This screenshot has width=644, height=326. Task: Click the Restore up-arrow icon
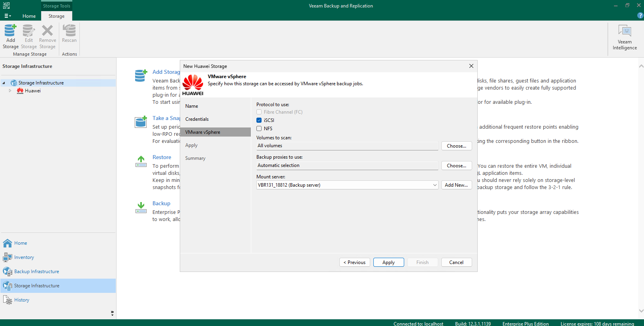141,161
